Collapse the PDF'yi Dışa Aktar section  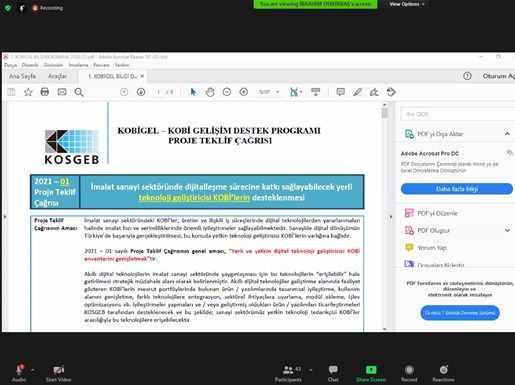(507, 134)
